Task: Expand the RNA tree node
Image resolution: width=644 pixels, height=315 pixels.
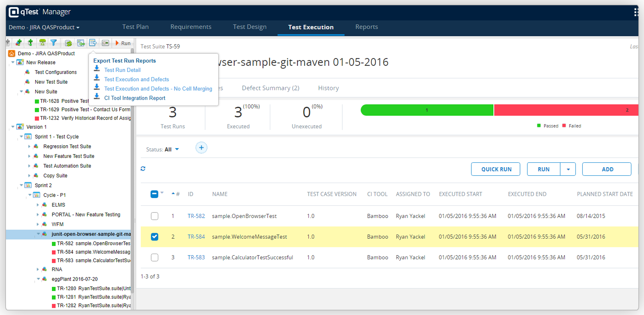Action: tap(38, 269)
